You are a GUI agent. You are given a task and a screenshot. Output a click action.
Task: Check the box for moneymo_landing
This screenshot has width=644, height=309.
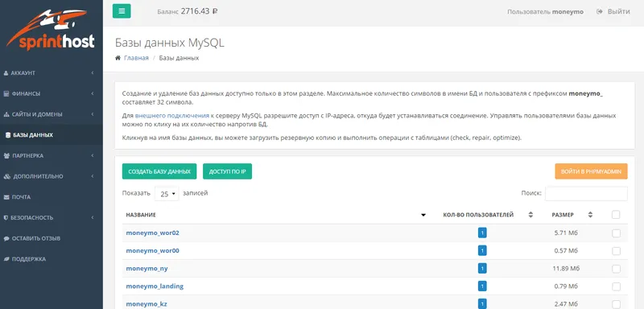click(616, 286)
